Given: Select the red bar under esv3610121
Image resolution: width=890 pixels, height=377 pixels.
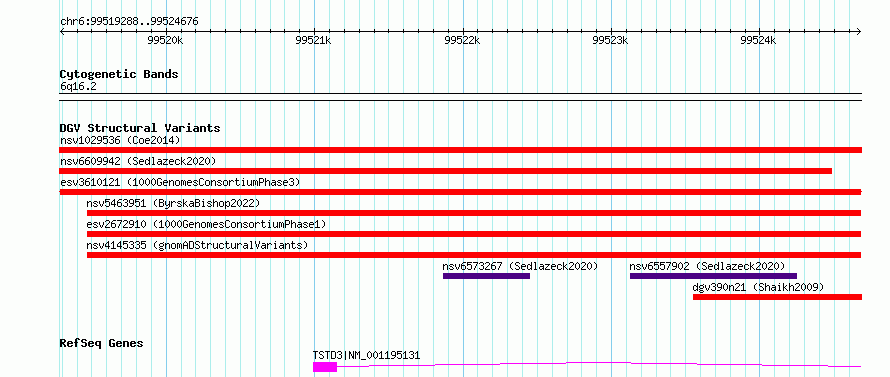Looking at the screenshot, I should (460, 192).
